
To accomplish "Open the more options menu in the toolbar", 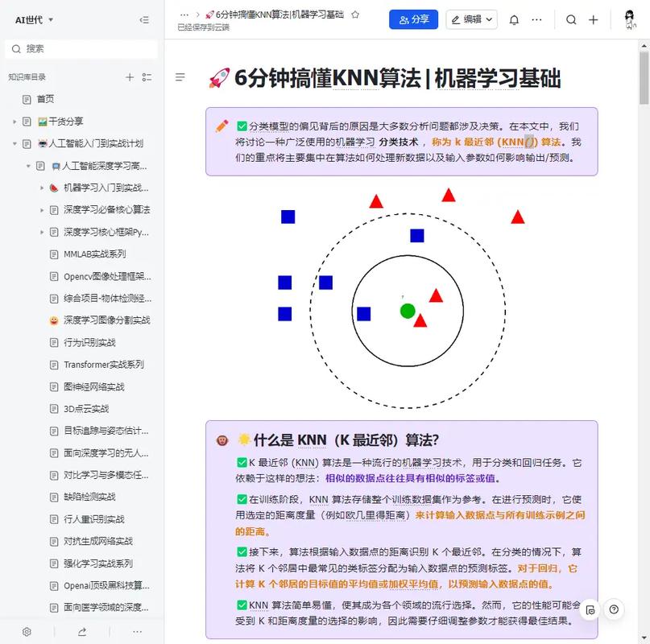I will pyautogui.click(x=537, y=19).
